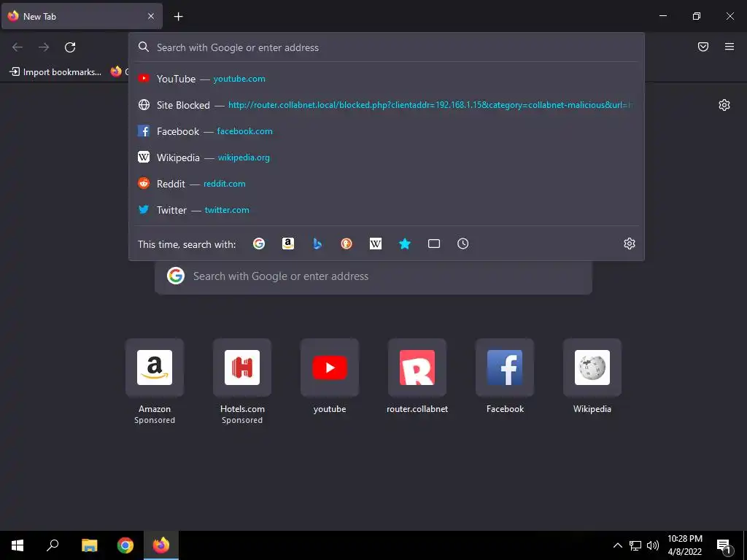
Task: Search bookmarks using star icon
Action: point(404,244)
